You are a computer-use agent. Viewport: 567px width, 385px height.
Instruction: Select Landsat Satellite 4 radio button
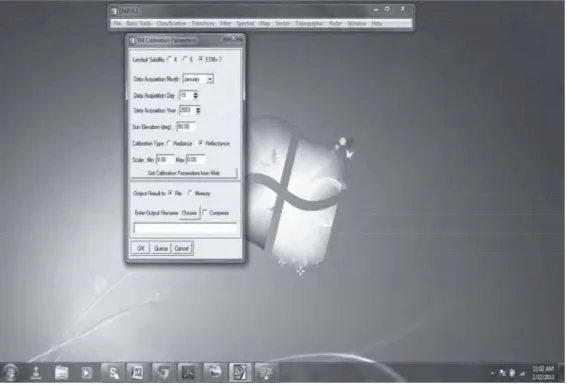[x=170, y=60]
